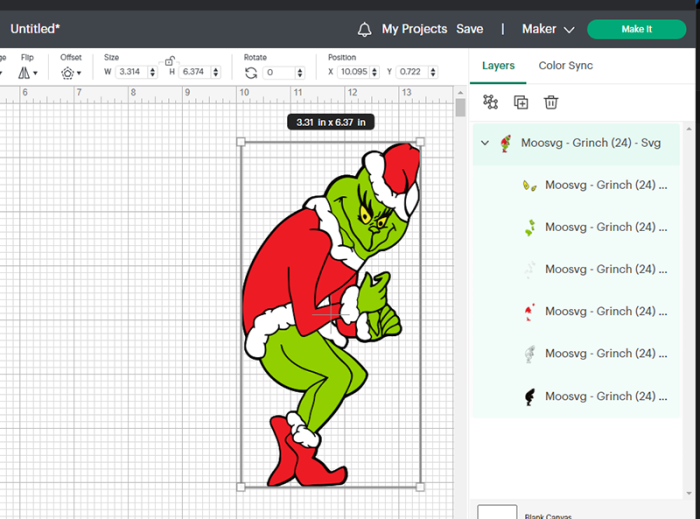Switch to the Color Sync tab

(x=565, y=66)
